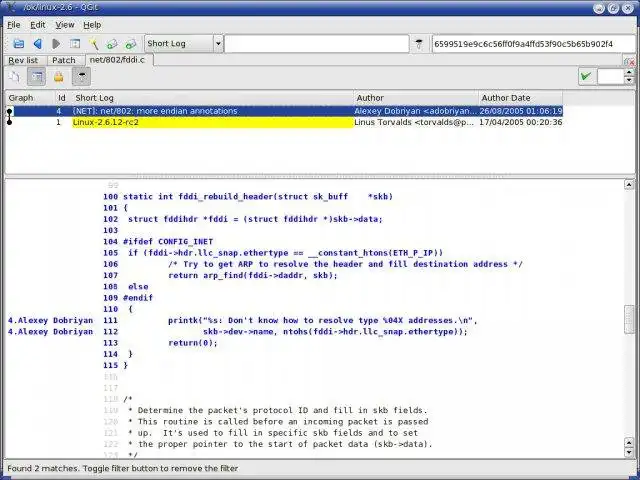The image size is (640, 480).
Task: Open the Edit menu
Action: coord(38,25)
